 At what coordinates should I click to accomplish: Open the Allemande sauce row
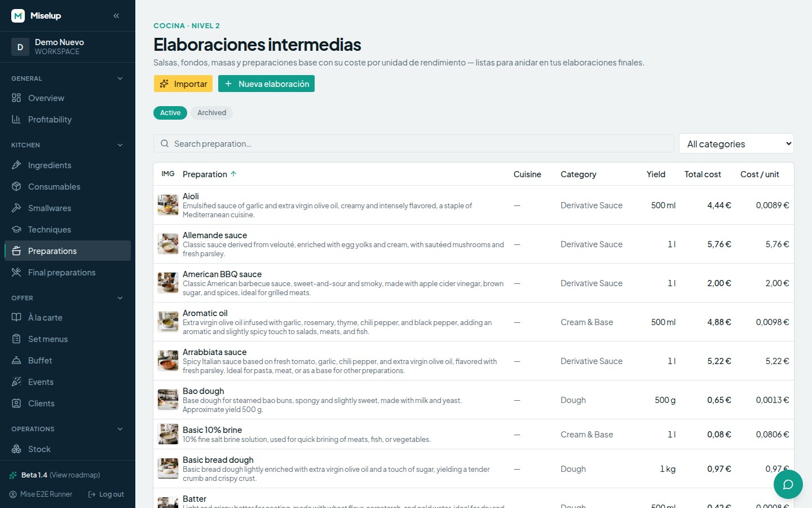474,244
